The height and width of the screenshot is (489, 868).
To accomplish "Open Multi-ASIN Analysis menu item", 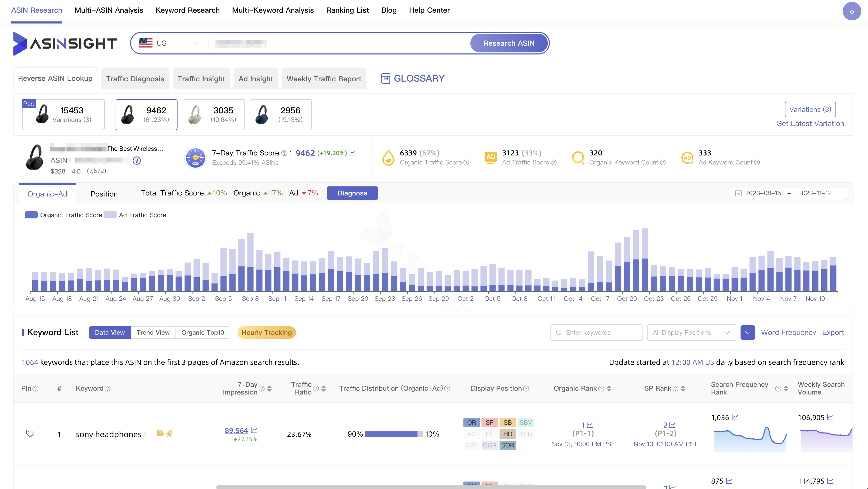I will (x=109, y=10).
